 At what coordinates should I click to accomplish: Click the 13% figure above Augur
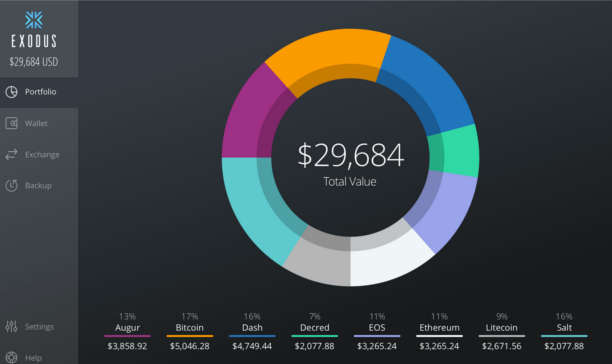(127, 316)
